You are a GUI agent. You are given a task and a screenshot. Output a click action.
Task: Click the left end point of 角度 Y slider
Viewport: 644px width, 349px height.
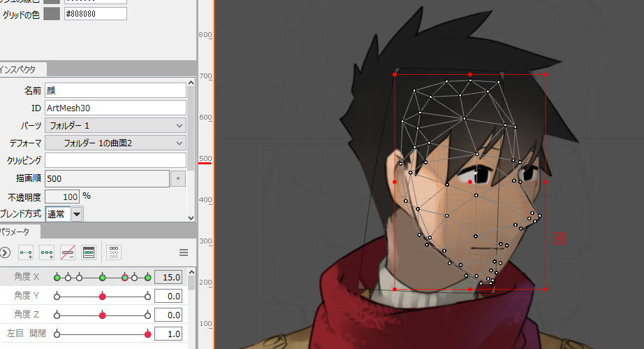[57, 297]
